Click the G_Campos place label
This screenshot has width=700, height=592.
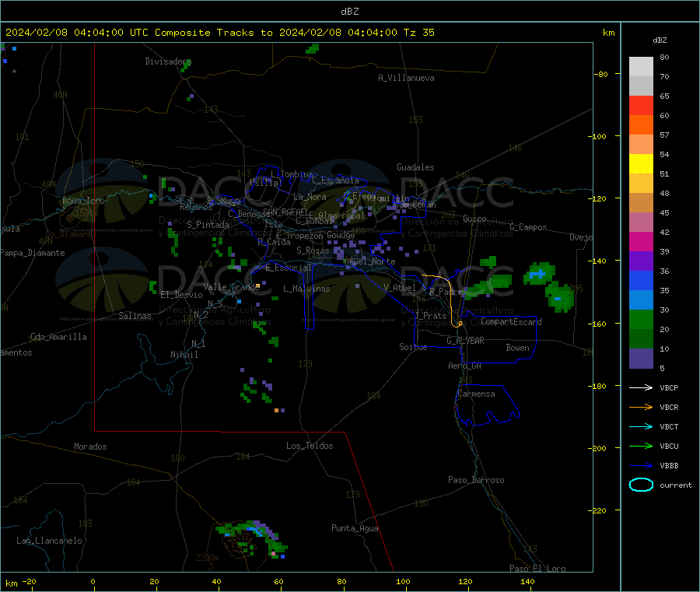[528, 227]
